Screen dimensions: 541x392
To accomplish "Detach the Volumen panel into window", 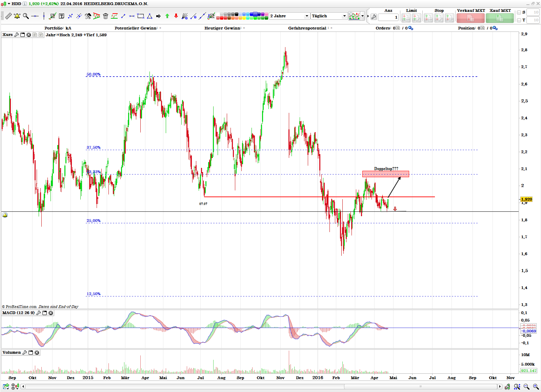I will 31,352.
